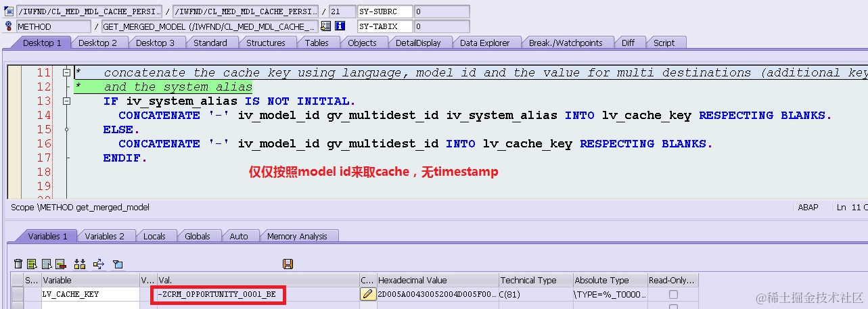This screenshot has height=309, width=868.
Task: Click the absolute type cell \TYPE=%_T0000
Action: pos(610,295)
